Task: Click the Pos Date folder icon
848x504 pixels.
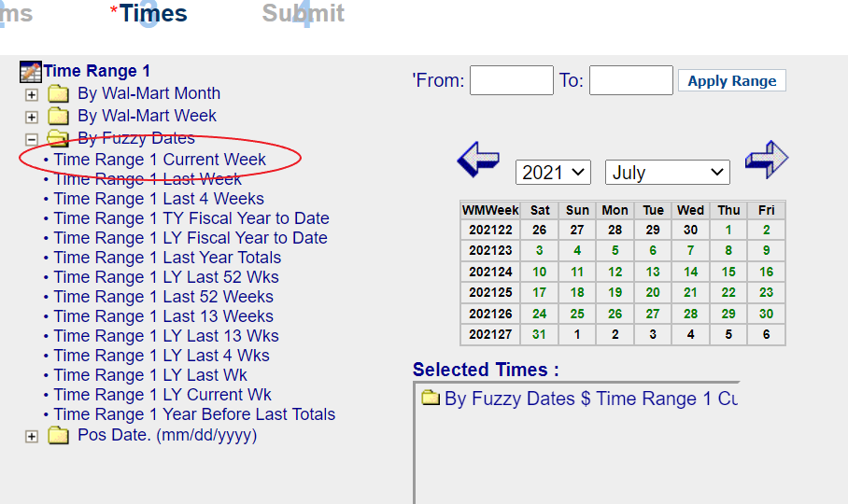Action: tap(58, 435)
